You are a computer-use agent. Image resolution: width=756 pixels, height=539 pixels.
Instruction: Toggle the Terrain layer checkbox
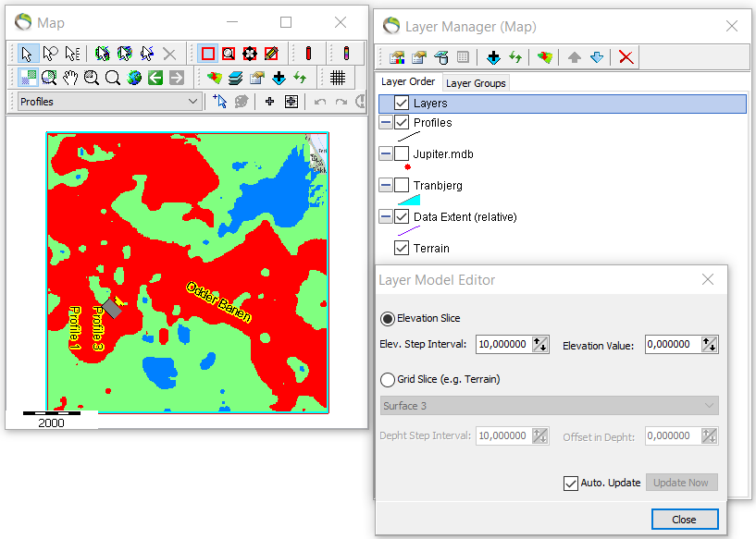click(402, 248)
